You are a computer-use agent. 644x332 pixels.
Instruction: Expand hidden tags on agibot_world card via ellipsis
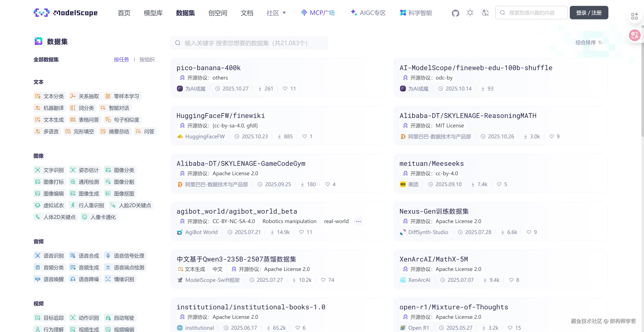(x=358, y=221)
